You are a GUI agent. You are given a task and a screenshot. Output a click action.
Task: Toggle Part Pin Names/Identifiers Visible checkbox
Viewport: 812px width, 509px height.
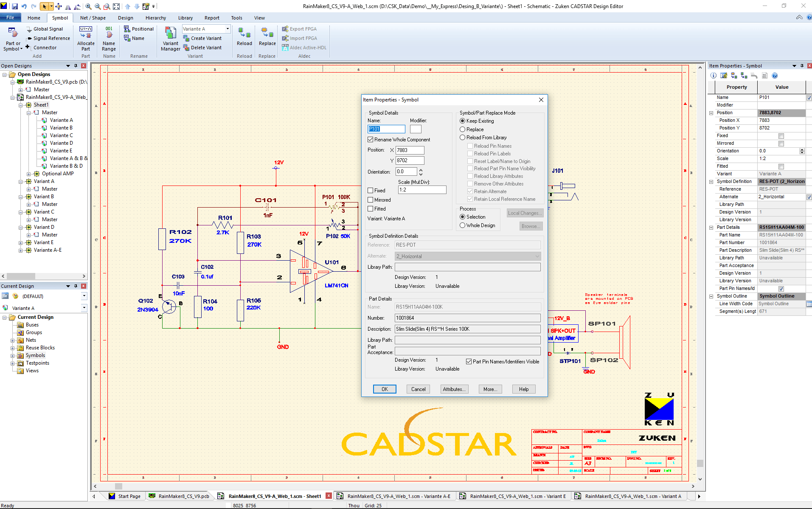coord(469,362)
